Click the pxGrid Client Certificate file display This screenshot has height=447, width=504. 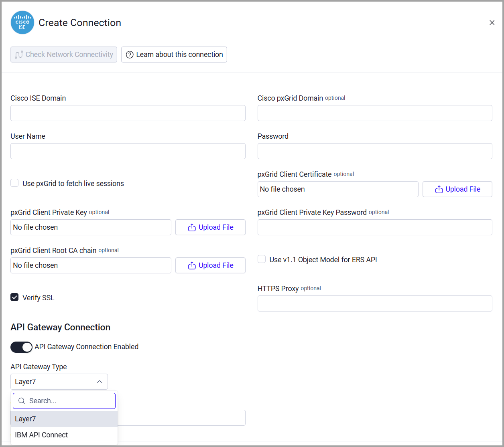tap(338, 189)
